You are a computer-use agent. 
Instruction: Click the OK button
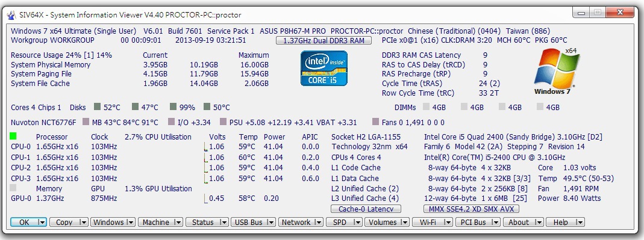(24, 223)
